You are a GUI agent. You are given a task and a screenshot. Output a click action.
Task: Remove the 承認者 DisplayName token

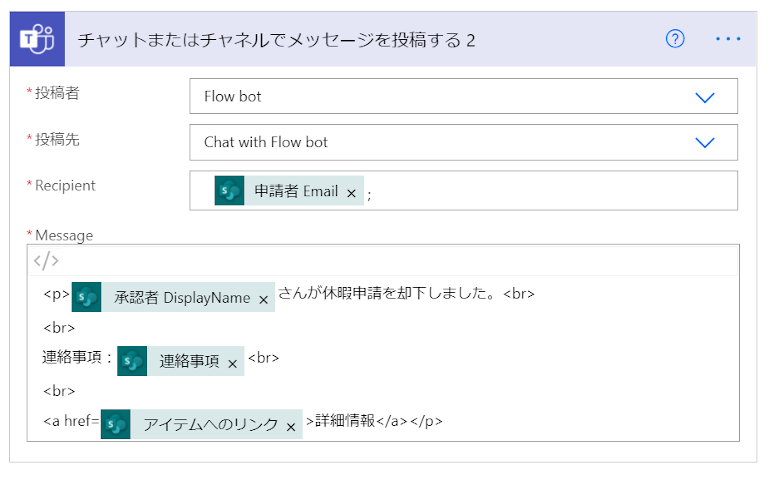pyautogui.click(x=264, y=300)
